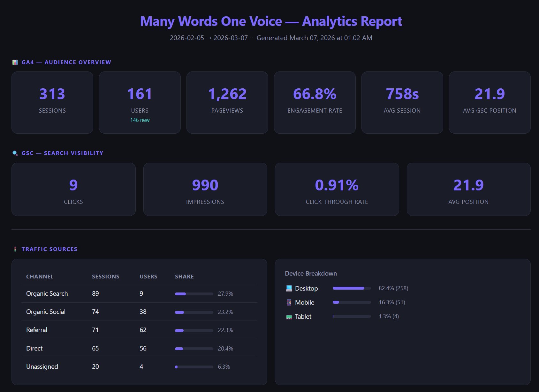Open the Organic Search channel row
The width and height of the screenshot is (539, 392).
pos(47,293)
